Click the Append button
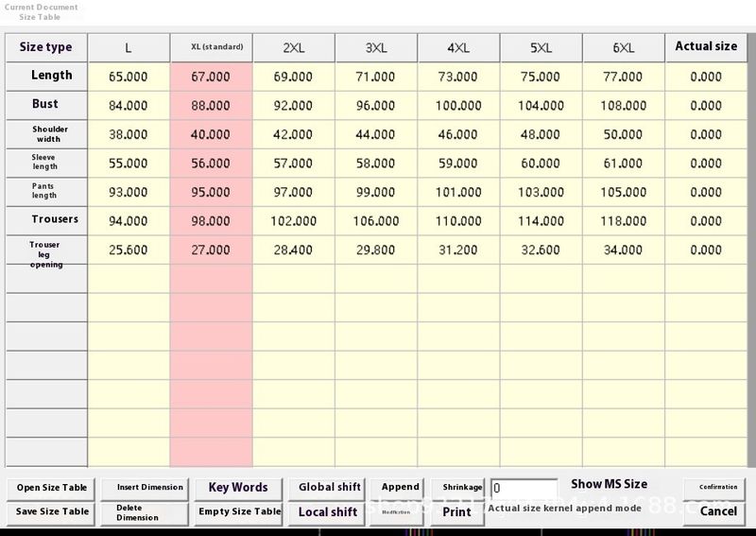The height and width of the screenshot is (536, 756). [x=400, y=487]
